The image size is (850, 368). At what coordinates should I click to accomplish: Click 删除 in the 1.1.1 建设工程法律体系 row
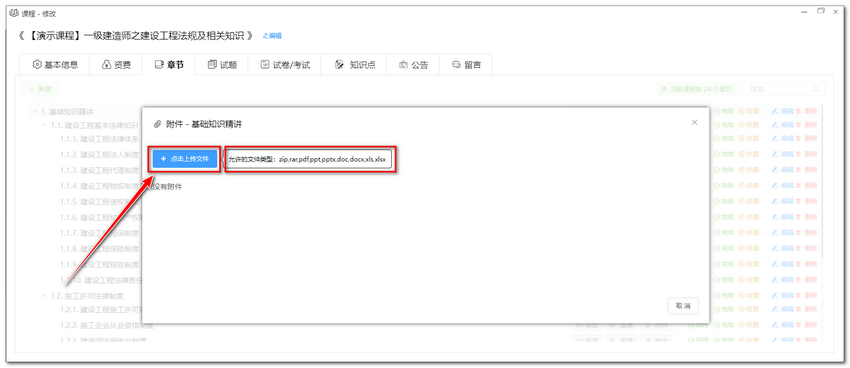tap(807, 139)
